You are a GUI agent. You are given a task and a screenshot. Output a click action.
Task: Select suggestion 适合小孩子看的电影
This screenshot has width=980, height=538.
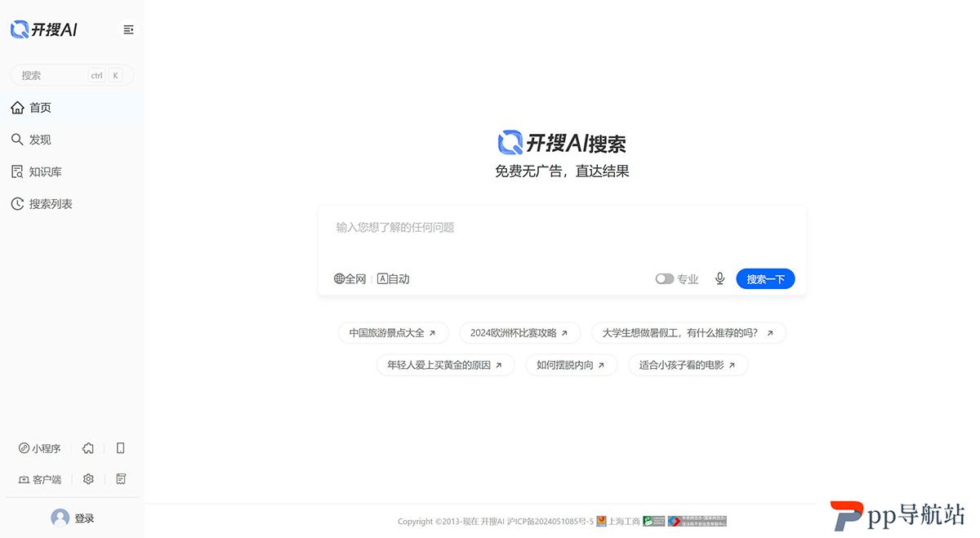(x=688, y=365)
